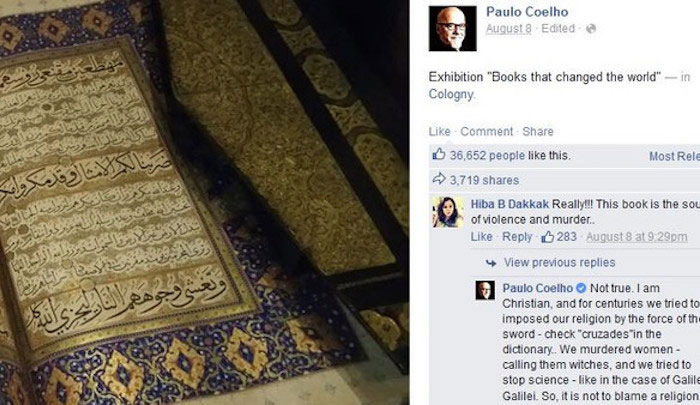Image resolution: width=700 pixels, height=405 pixels.
Task: Open the Cologny location link
Action: [x=451, y=94]
